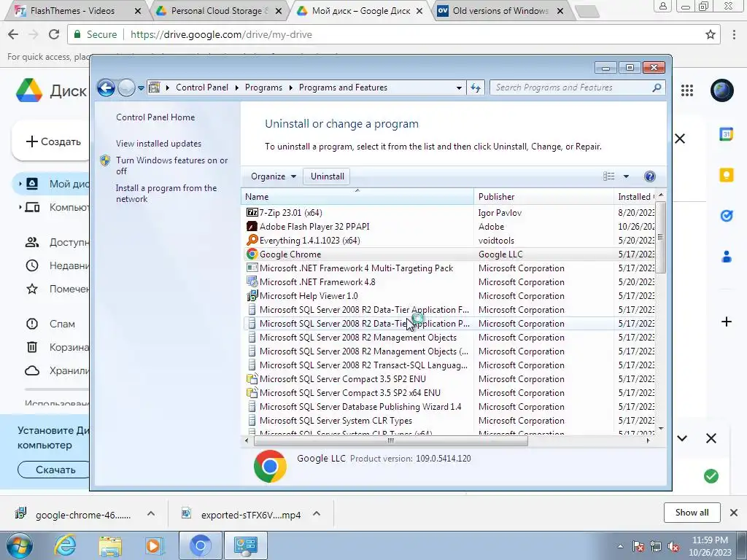Screen dimensions: 747x560
Task: Select SQL Server Database Publishing Wizard 1.4
Action: (x=360, y=407)
